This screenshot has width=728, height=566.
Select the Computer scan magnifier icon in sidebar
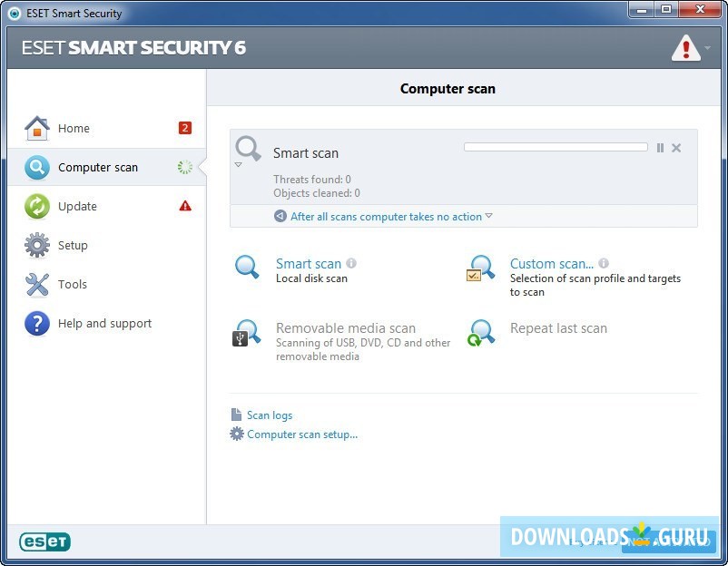[37, 167]
